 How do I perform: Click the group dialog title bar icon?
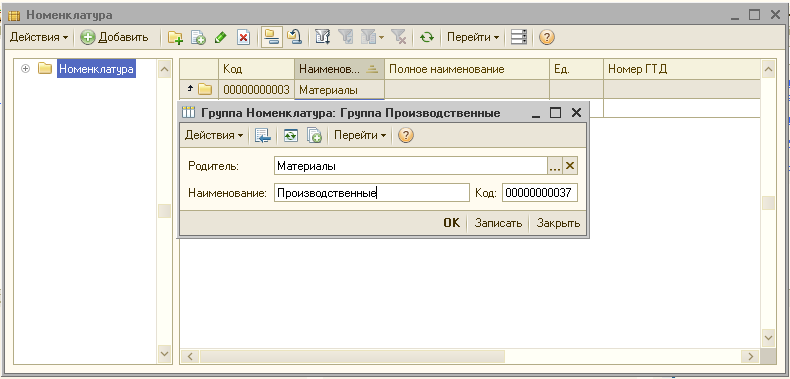(x=188, y=113)
